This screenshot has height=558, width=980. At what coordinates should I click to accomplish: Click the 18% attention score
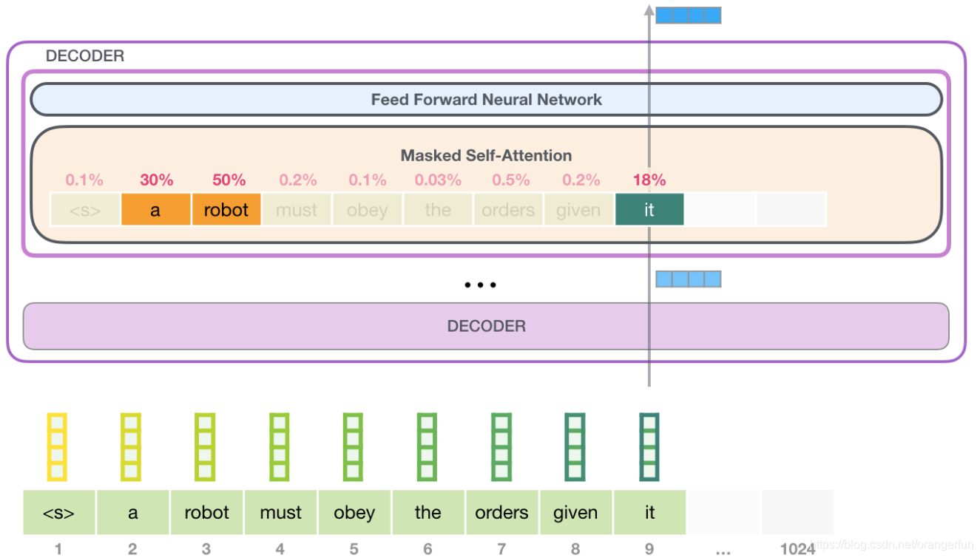pos(649,180)
